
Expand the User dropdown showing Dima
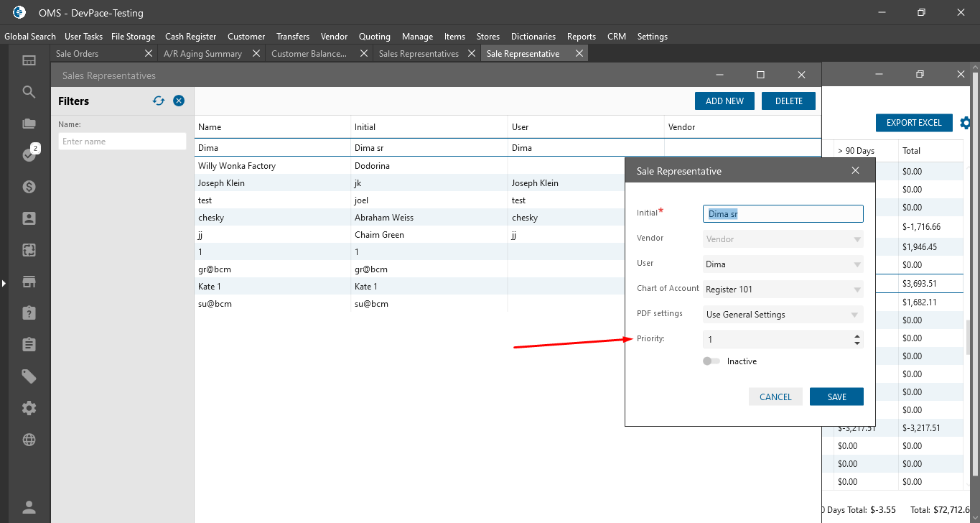click(x=857, y=264)
